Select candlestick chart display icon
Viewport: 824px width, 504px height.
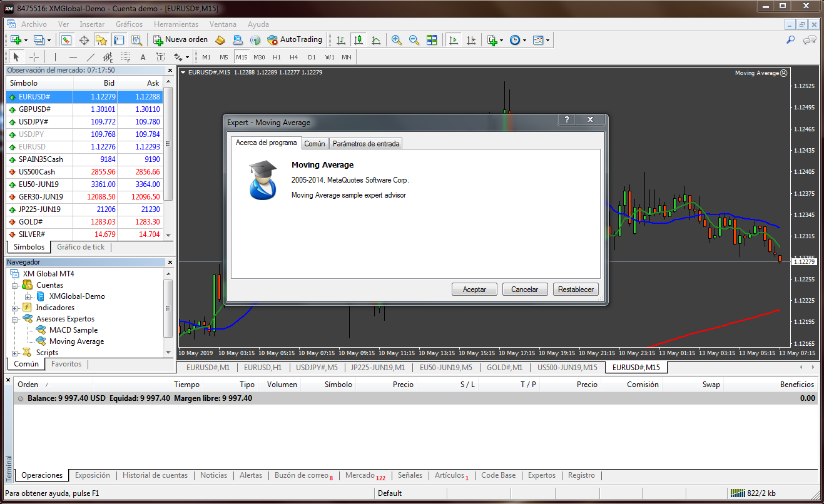[x=359, y=39]
